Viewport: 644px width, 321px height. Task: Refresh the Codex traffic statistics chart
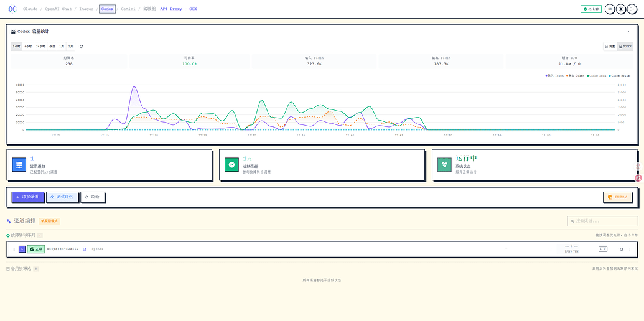click(x=82, y=47)
